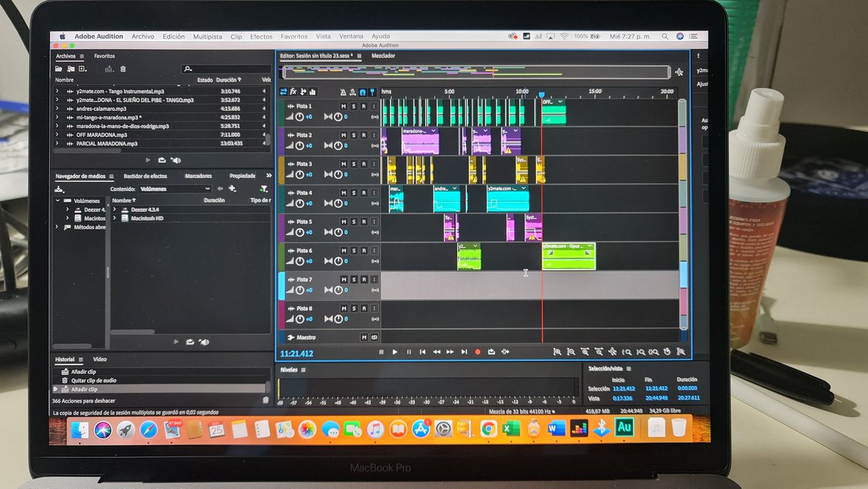Solo Pista 2 with the S button
Viewport: 868px width, 489px height.
[x=354, y=135]
